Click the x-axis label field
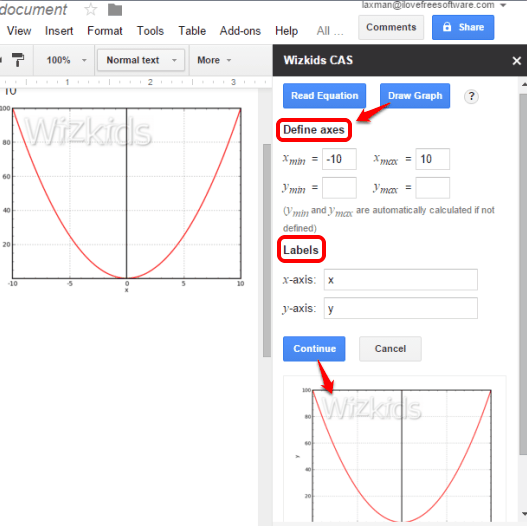 pos(401,280)
